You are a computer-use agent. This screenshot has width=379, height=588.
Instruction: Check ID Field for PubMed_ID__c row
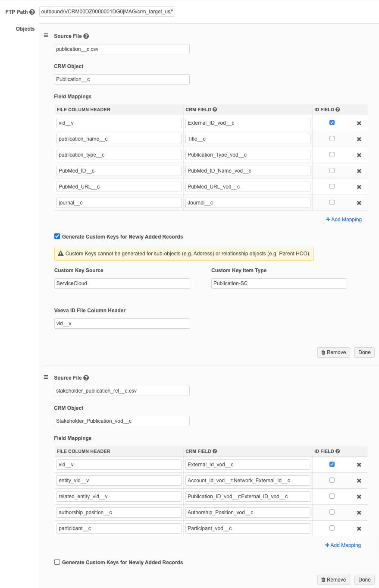[x=332, y=170]
